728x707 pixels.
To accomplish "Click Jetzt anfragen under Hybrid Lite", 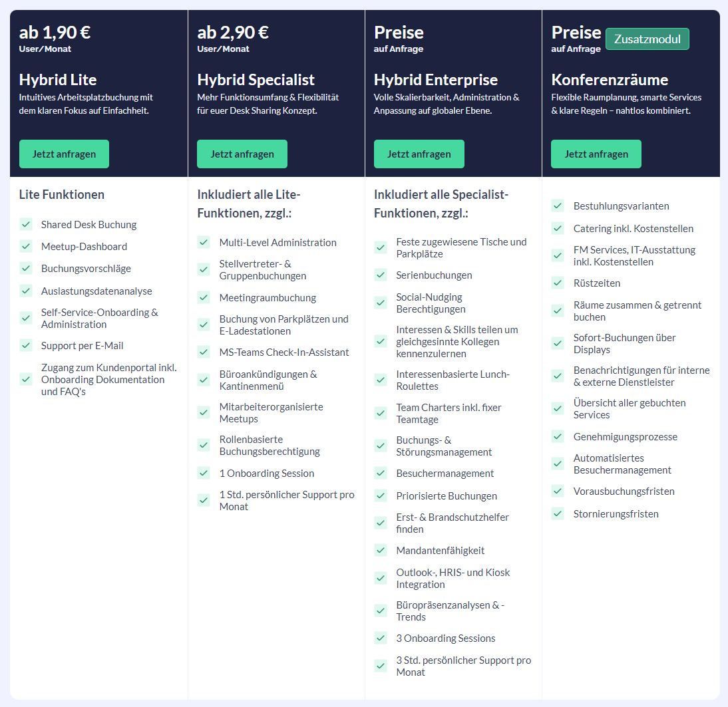I will pyautogui.click(x=64, y=154).
